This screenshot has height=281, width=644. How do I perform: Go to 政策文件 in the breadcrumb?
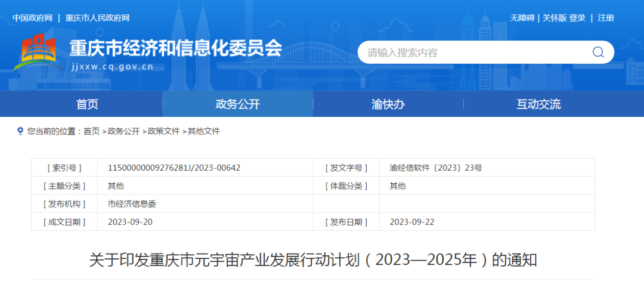pyautogui.click(x=164, y=131)
